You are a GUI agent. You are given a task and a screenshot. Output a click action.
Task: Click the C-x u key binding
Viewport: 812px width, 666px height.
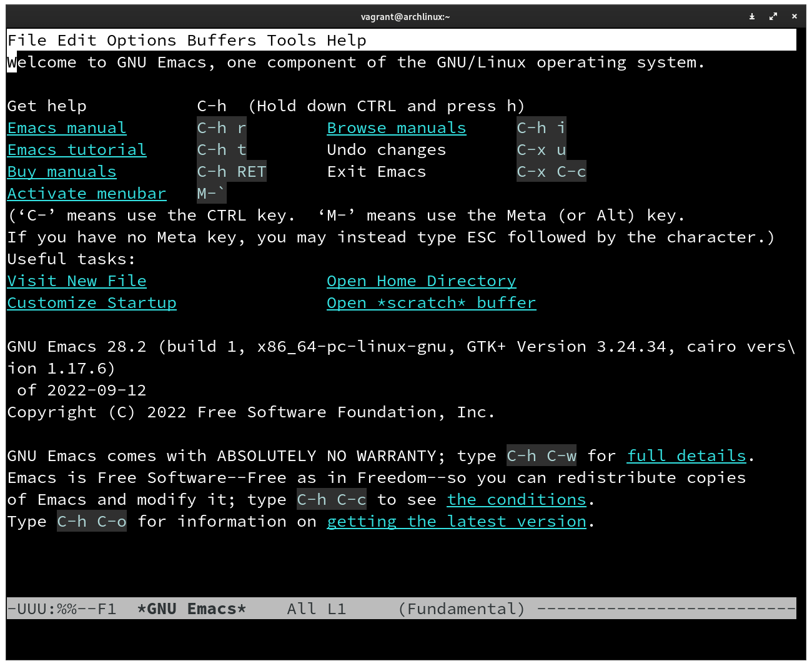pos(542,150)
